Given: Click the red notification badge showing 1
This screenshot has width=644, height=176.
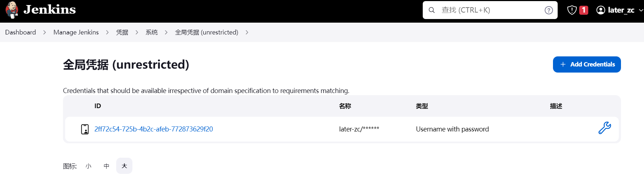Looking at the screenshot, I should pyautogui.click(x=584, y=10).
